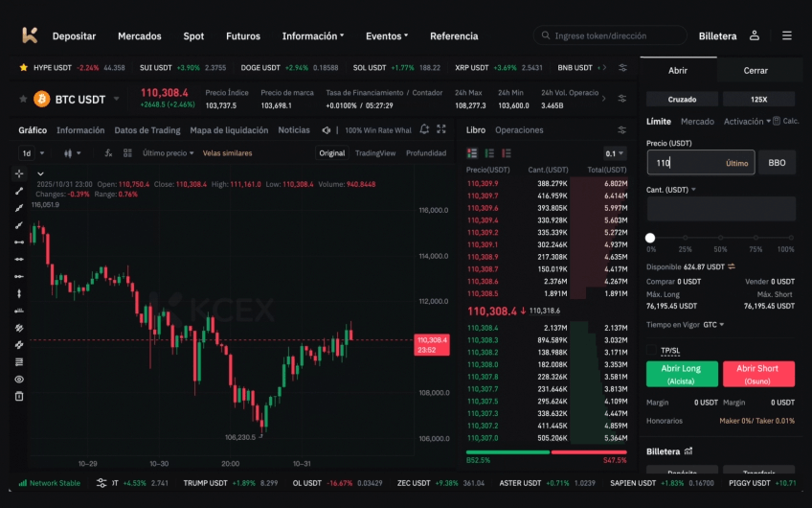Image resolution: width=812 pixels, height=508 pixels.
Task: Enable the TP/SL checkbox
Action: [x=651, y=350]
